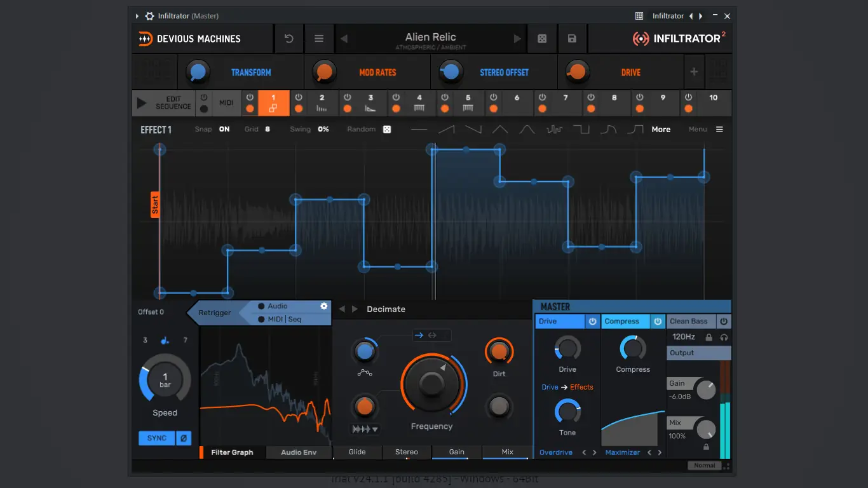Open the Effect 1 Menu
The image size is (868, 488).
pyautogui.click(x=706, y=130)
